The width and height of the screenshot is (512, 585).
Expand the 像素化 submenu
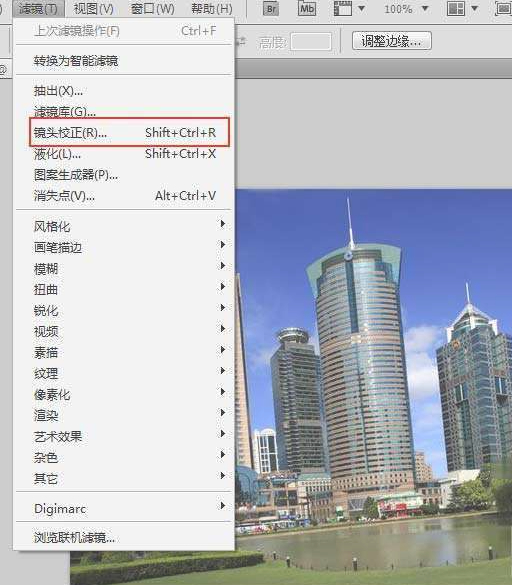tap(124, 394)
